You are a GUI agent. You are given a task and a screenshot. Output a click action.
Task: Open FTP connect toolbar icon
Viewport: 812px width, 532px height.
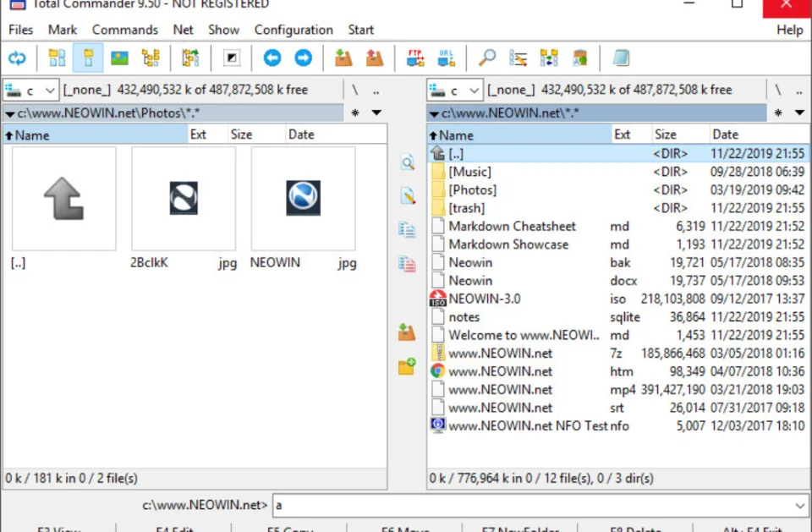pos(415,58)
